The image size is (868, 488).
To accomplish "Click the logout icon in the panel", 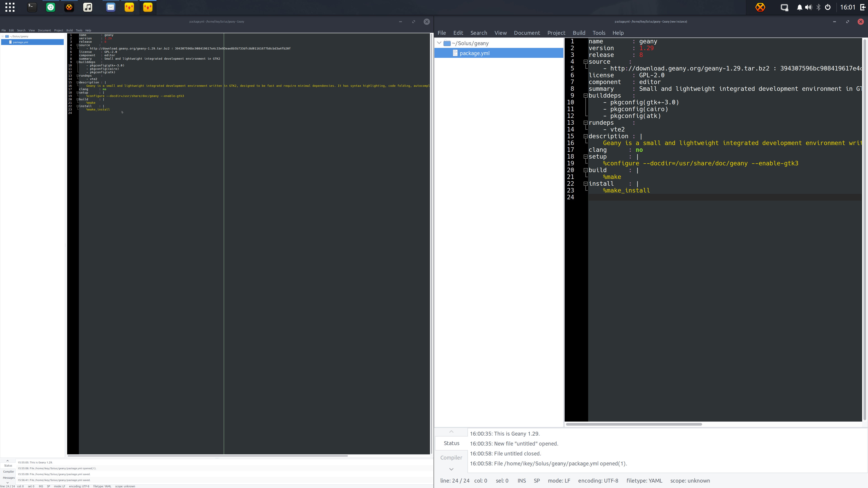I will point(863,7).
